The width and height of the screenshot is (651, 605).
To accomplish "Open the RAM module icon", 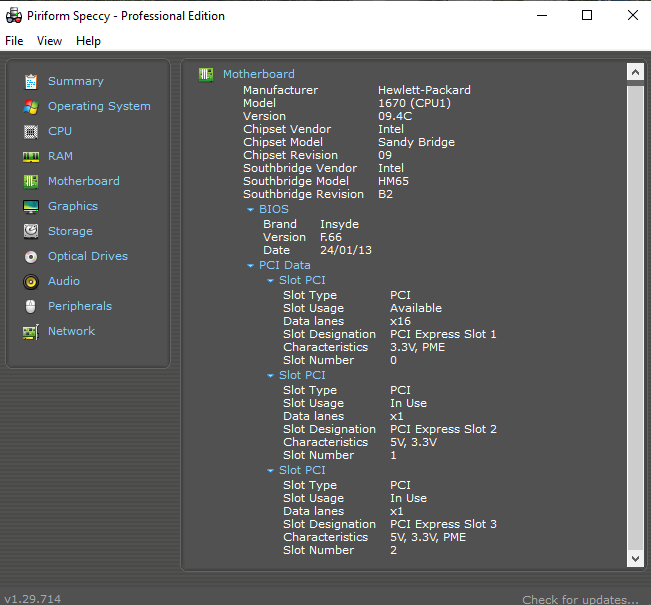I will tap(30, 156).
